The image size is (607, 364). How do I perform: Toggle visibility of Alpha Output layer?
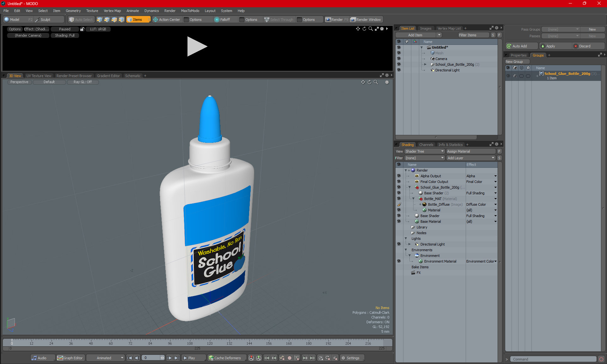click(399, 176)
